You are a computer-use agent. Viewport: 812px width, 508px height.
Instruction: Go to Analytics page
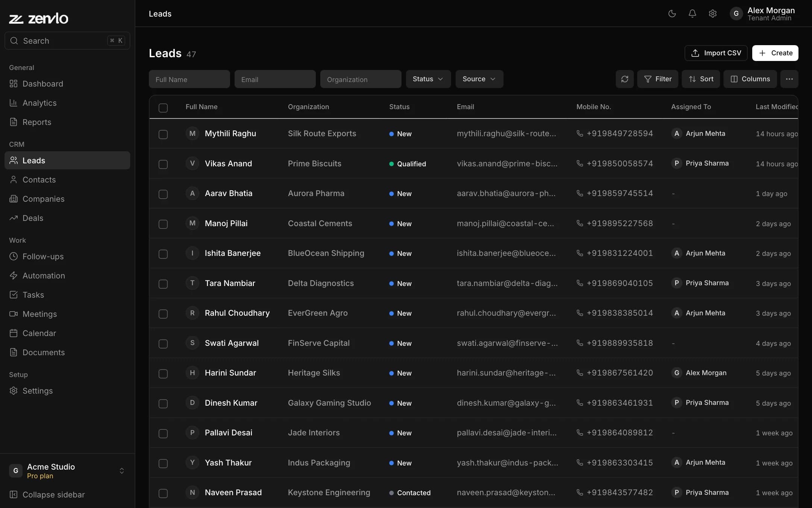[x=67, y=103]
